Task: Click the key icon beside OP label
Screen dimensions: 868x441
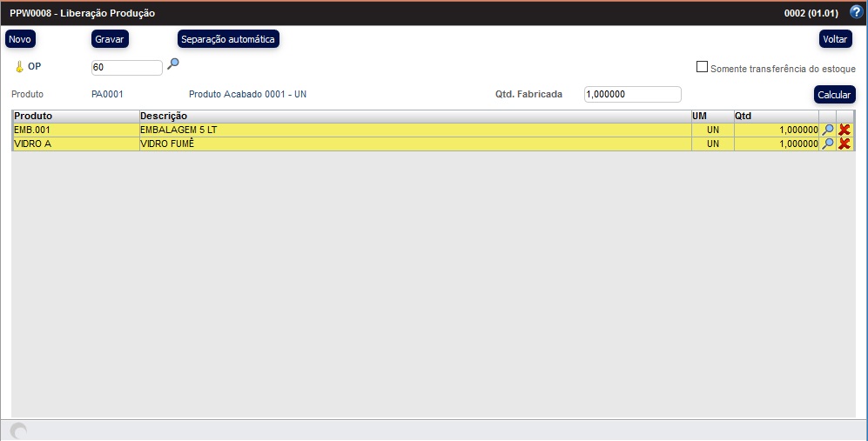Action: (19, 67)
